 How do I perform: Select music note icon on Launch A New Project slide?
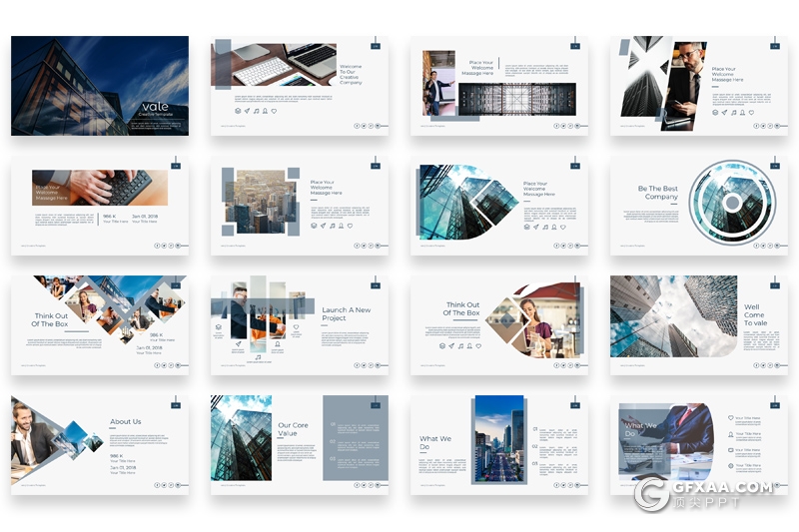[258, 356]
